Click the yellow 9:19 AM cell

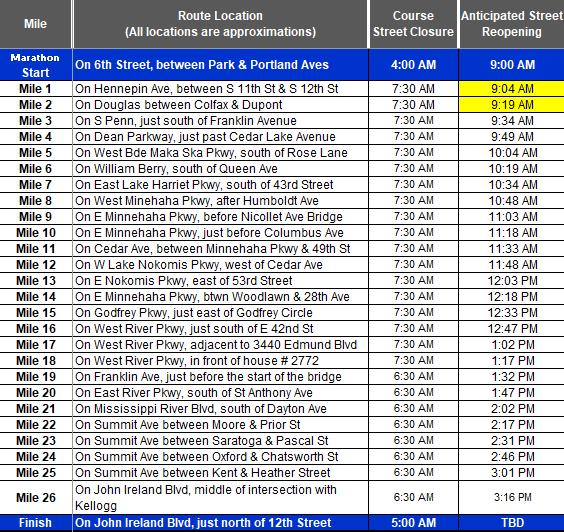(x=512, y=105)
